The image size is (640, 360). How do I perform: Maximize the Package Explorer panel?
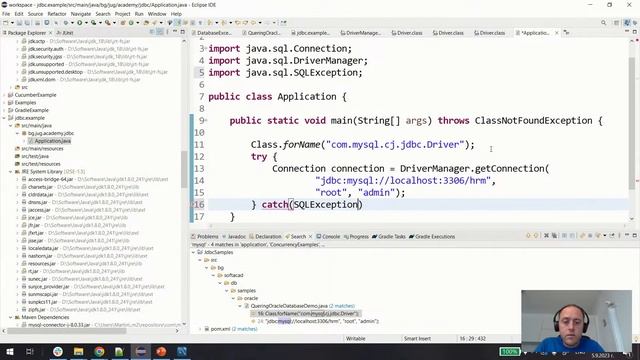(182, 32)
